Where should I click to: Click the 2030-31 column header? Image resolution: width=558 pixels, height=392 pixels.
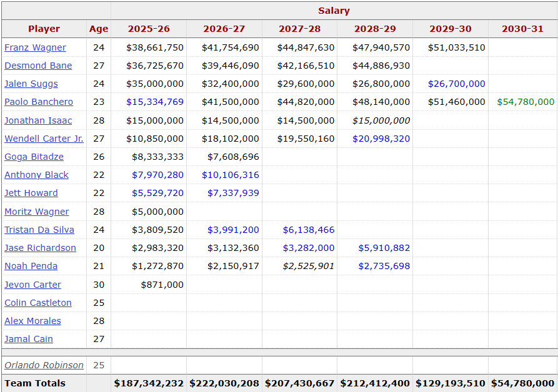pos(522,29)
